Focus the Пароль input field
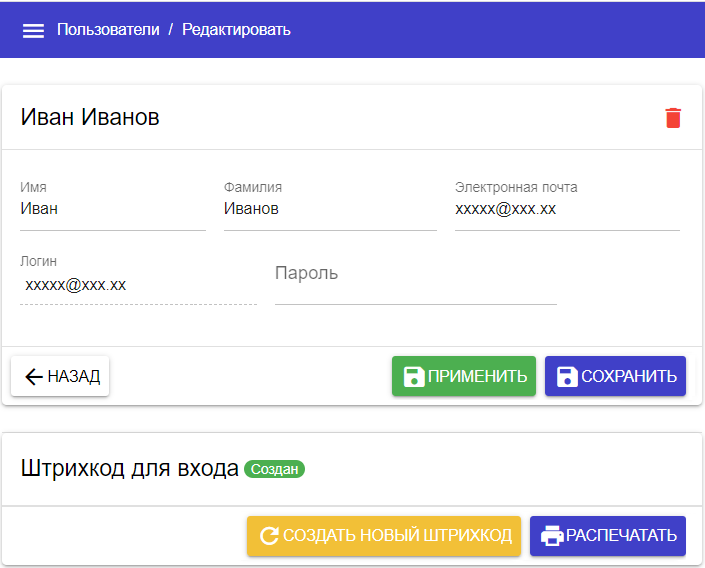The width and height of the screenshot is (705, 568). click(x=415, y=280)
